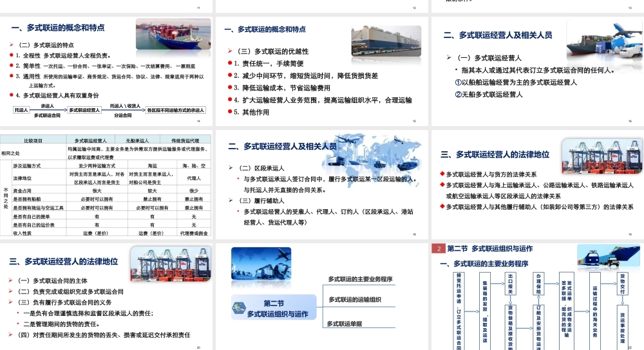Click the branch label 多式联运的运输组织
This screenshot has width=644, height=350.
pyautogui.click(x=355, y=300)
